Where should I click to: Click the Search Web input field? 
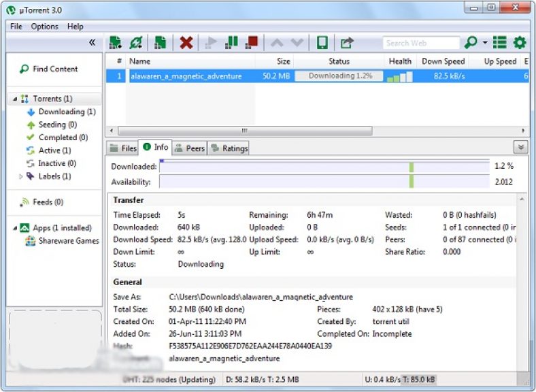(x=421, y=43)
